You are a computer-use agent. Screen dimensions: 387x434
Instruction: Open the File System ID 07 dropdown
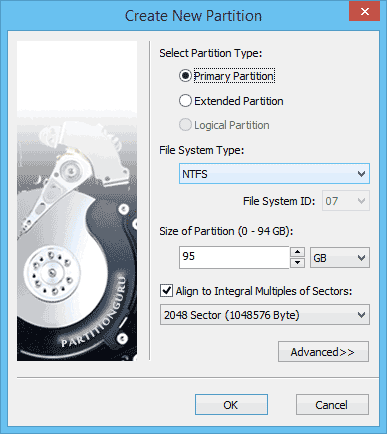point(346,201)
